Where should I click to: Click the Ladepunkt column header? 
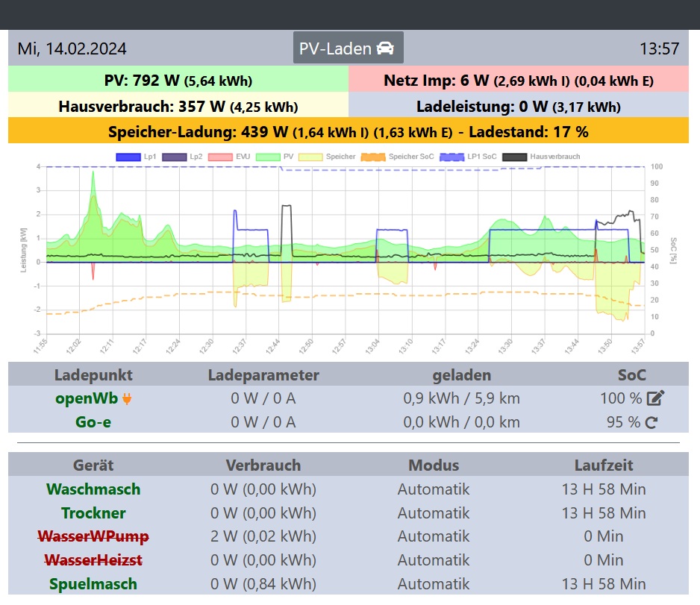tap(93, 374)
